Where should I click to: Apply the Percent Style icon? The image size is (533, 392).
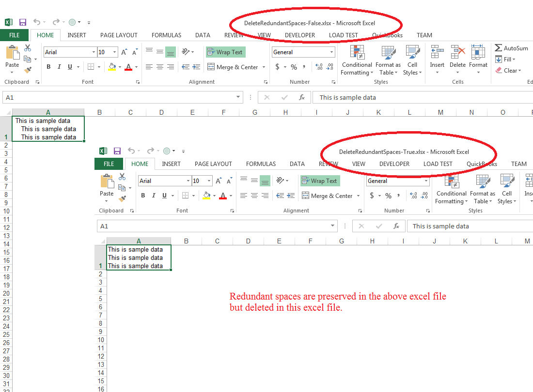pos(293,67)
